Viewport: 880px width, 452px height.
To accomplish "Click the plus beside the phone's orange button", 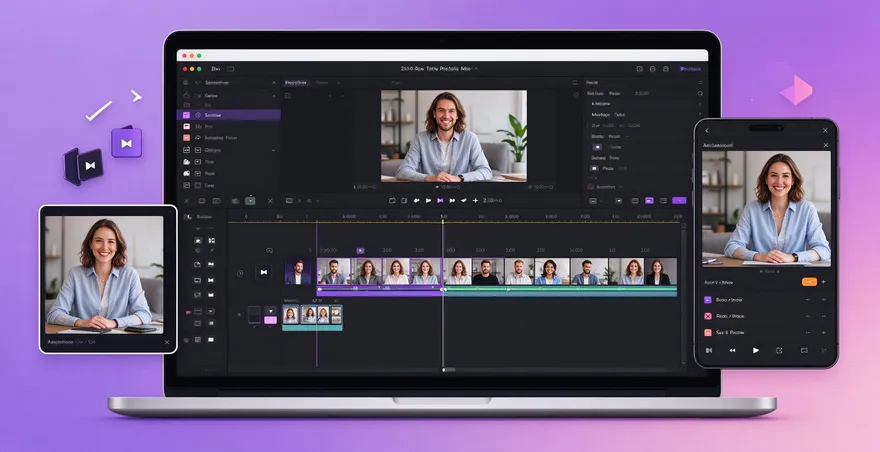I will click(x=823, y=282).
